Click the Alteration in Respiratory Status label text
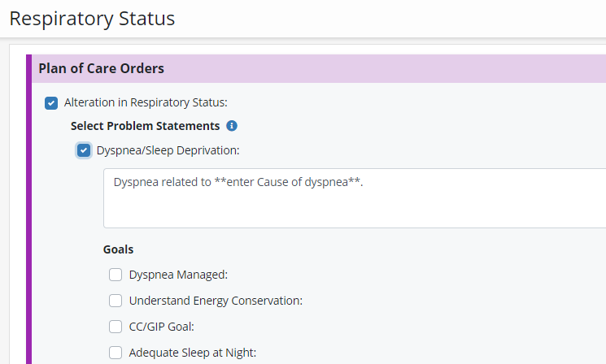606x364 pixels. [146, 102]
